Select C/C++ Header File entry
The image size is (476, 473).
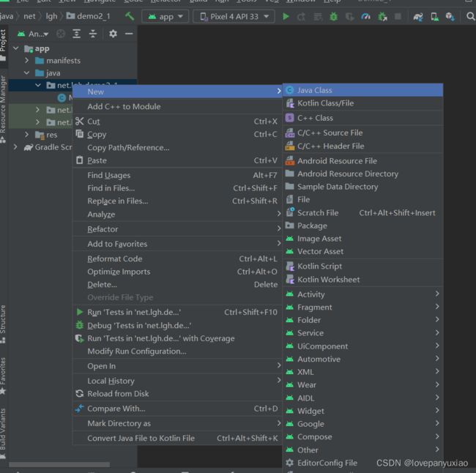362,146
